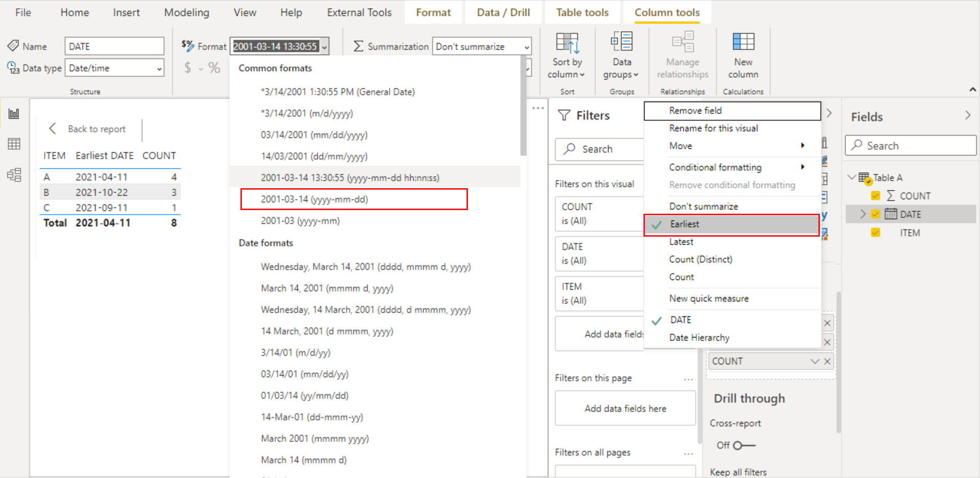
Task: Open the Format dropdown arrow
Action: point(324,47)
